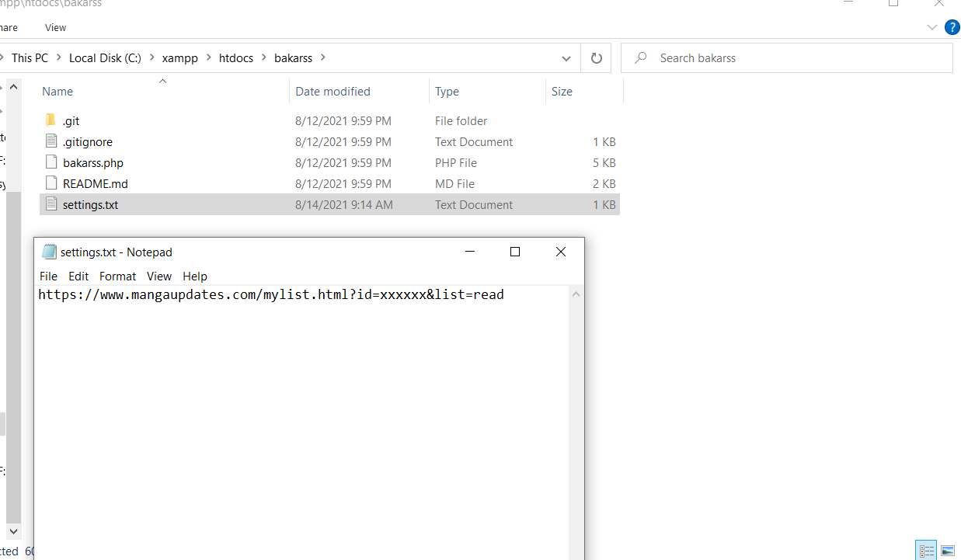The height and width of the screenshot is (560, 961).
Task: Click the navigation pane scroll down arrow
Action: [x=14, y=531]
